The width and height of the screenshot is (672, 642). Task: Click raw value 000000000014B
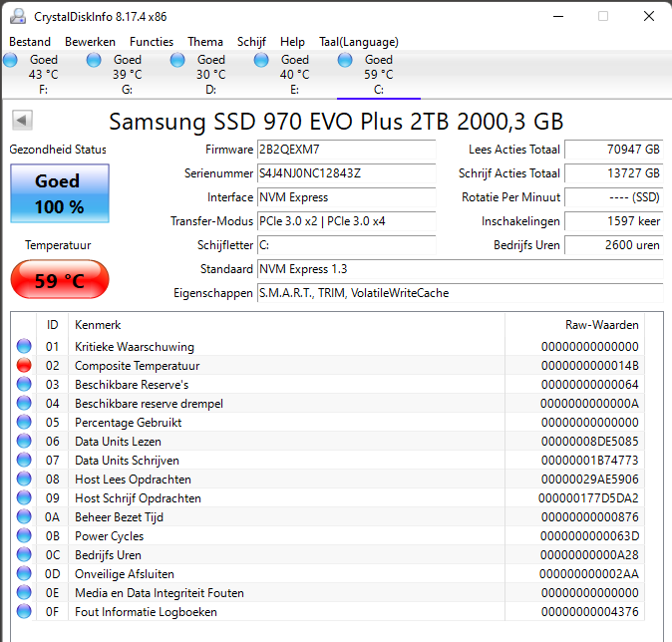[x=589, y=366]
